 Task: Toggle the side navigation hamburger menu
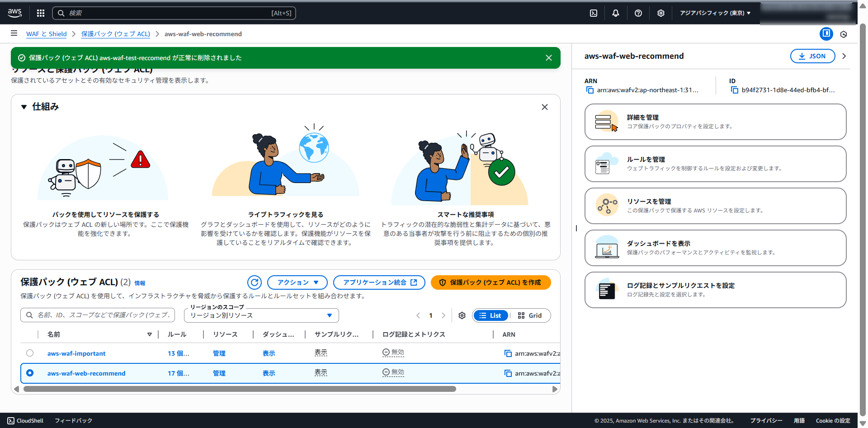coord(14,33)
